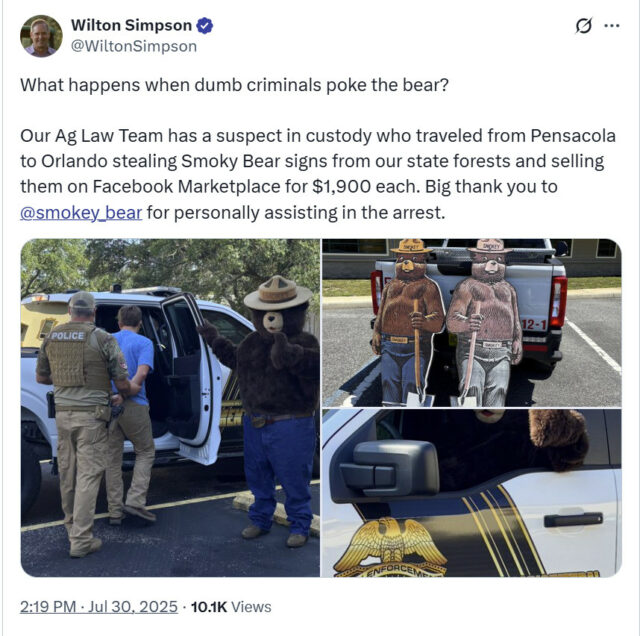Screen dimensions: 640x636
Task: View the 10.1K Views count
Action: 231,607
